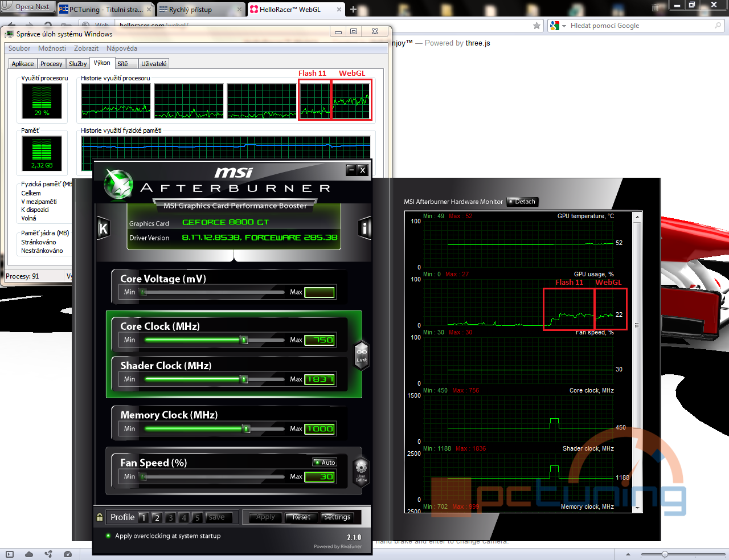Open the Možnosti menu
The image size is (729, 560).
pyautogui.click(x=52, y=48)
